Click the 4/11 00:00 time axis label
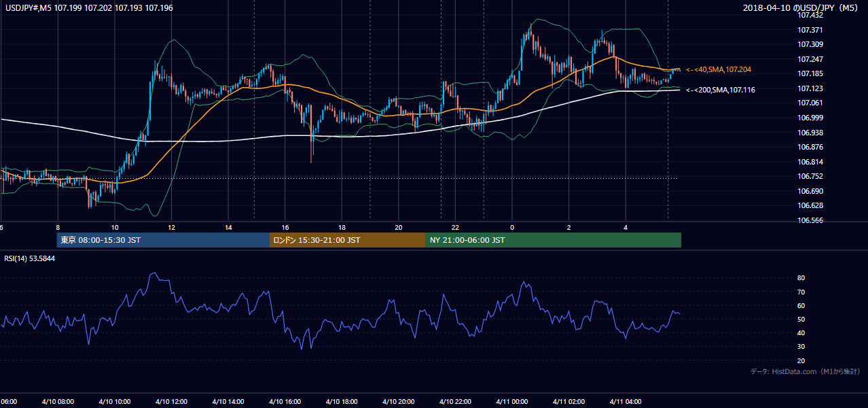The height and width of the screenshot is (408, 868). pyautogui.click(x=512, y=402)
